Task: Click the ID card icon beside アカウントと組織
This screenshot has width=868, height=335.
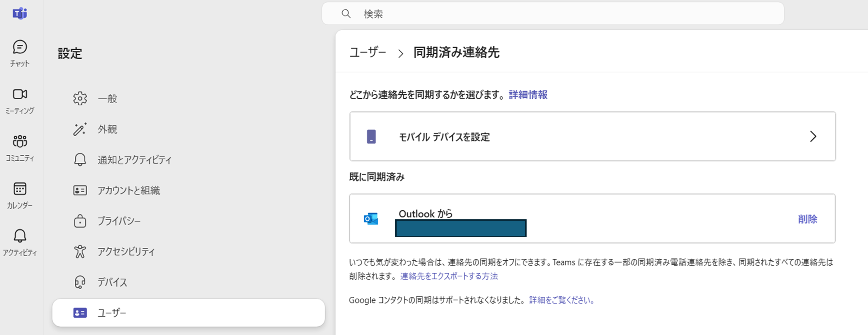Action: pyautogui.click(x=80, y=190)
